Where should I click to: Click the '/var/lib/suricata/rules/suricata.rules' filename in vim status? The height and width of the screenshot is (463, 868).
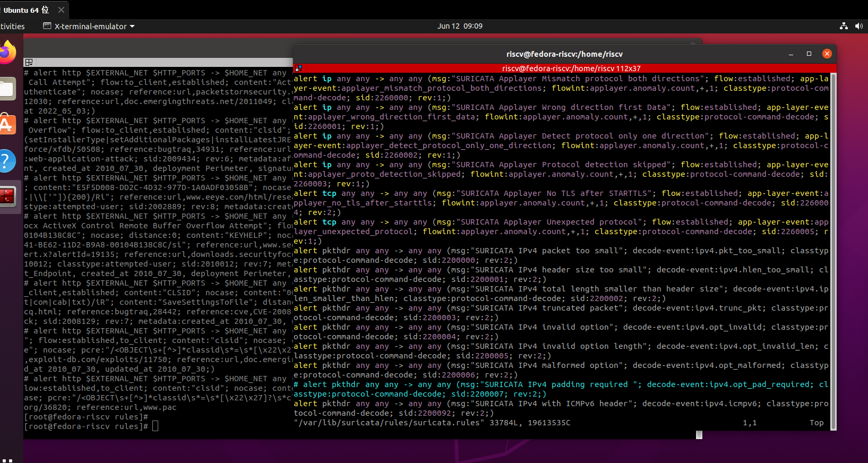click(389, 423)
